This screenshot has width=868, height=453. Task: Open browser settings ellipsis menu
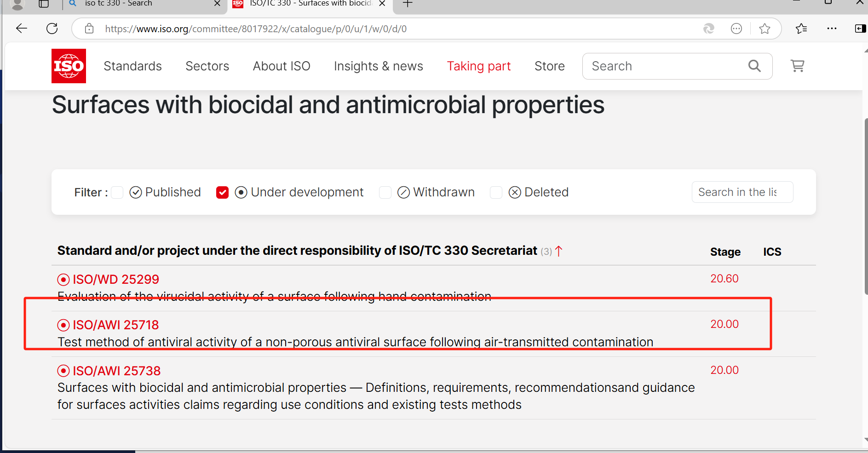[832, 29]
